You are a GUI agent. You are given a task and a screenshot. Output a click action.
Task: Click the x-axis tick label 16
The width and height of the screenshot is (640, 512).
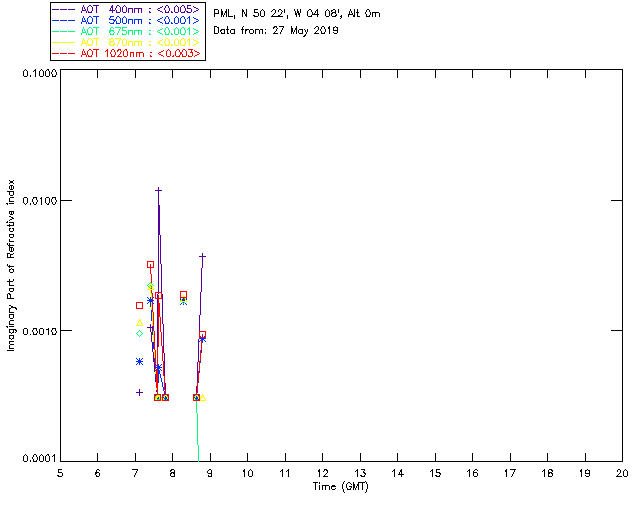tap(472, 473)
